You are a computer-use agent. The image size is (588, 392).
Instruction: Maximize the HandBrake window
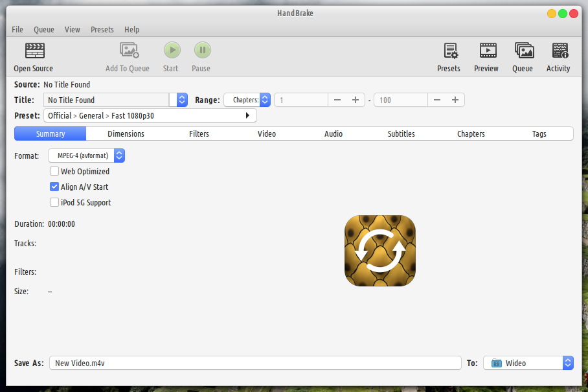[x=563, y=14]
